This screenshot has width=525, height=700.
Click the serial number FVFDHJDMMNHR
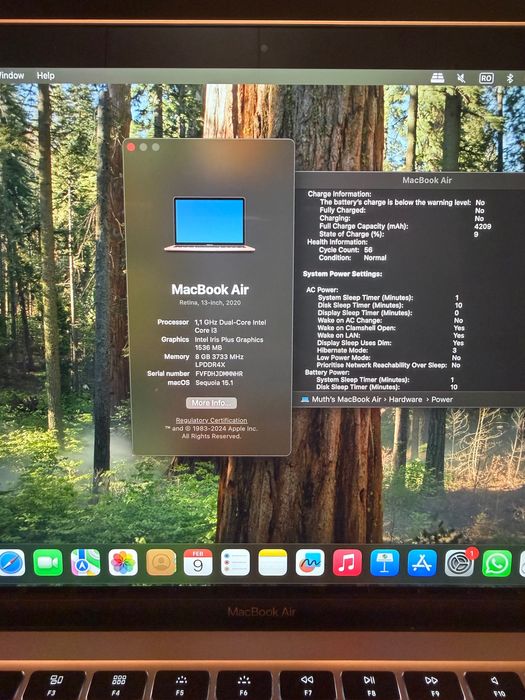click(x=219, y=374)
